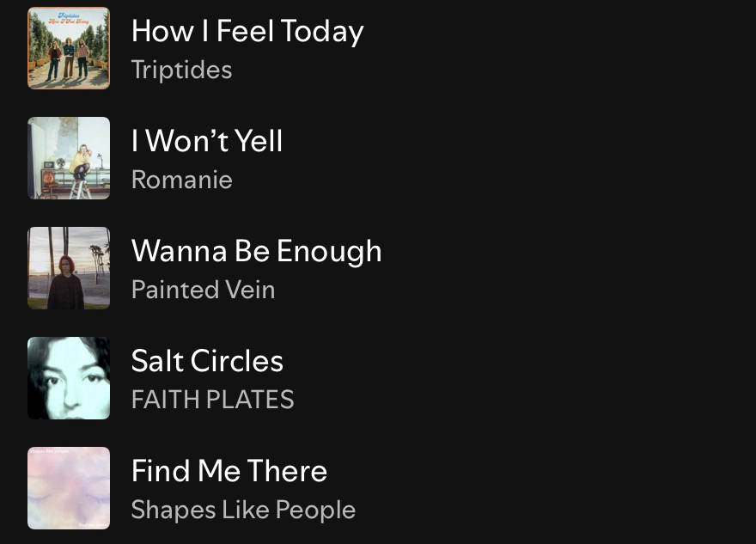Click the I Won't Yell song title

tap(207, 142)
